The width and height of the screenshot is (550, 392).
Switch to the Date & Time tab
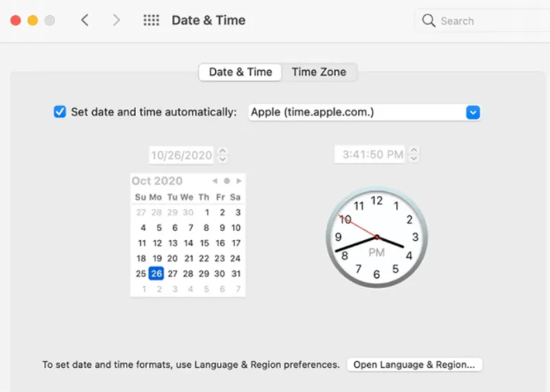pos(240,72)
